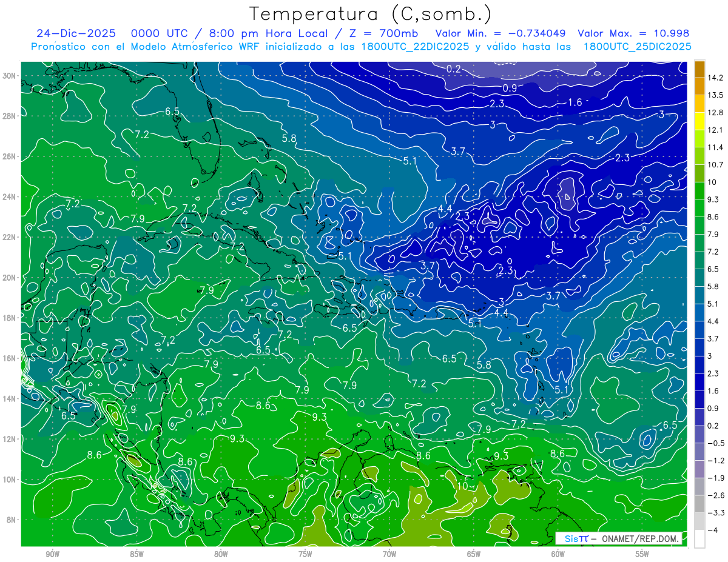Click "8:00 pm Hora Local" in header
Image resolution: width=728 pixels, height=562 pixels.
(268, 33)
